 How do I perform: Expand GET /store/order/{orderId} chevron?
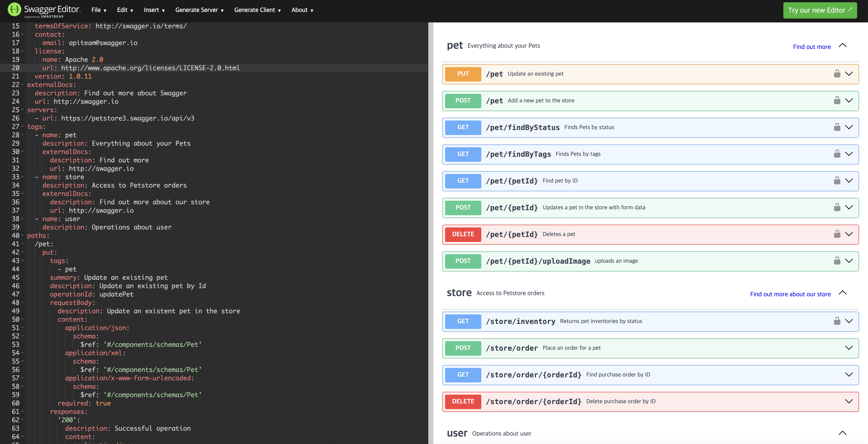(849, 374)
